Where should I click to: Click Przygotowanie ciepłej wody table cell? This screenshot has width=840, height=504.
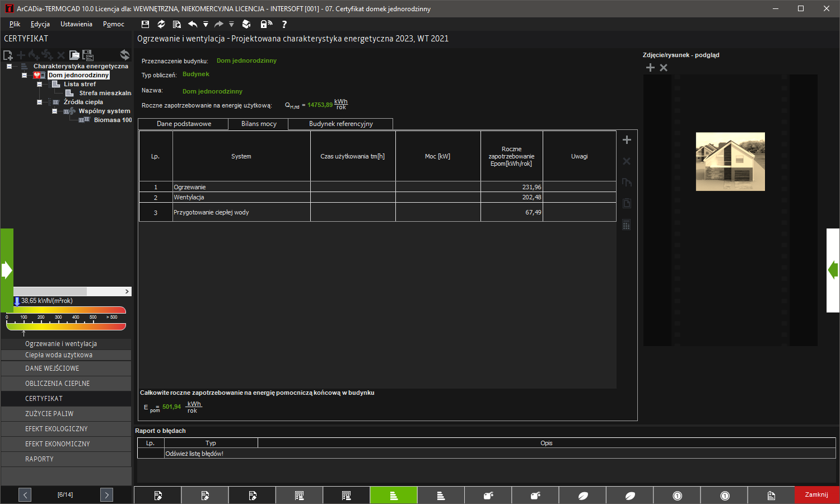tap(241, 212)
